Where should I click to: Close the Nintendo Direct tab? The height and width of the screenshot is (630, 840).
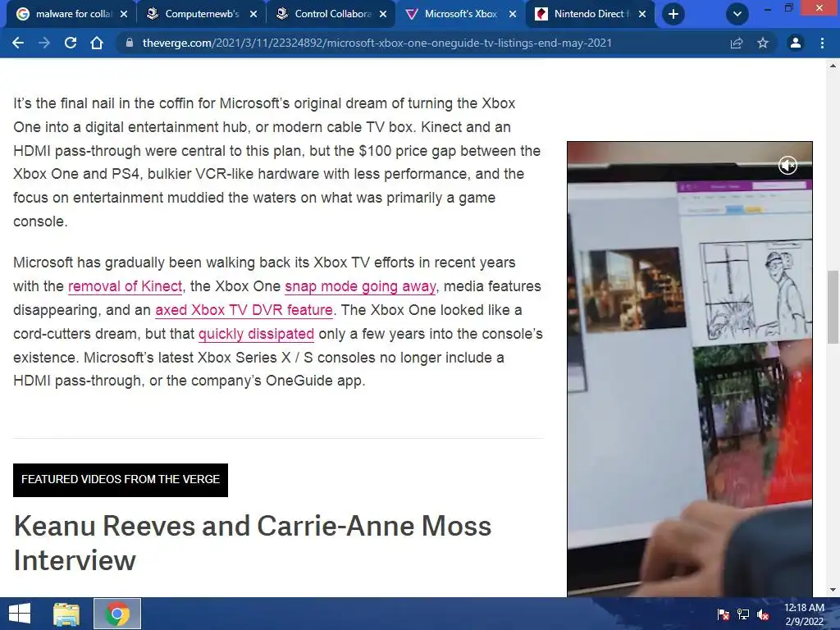(642, 14)
